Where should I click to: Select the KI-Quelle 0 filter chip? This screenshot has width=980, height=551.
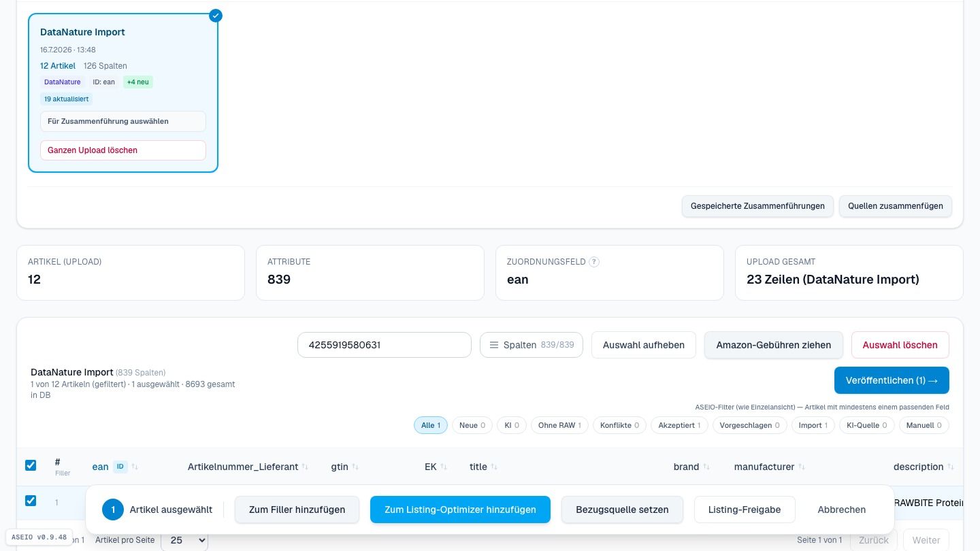867,425
